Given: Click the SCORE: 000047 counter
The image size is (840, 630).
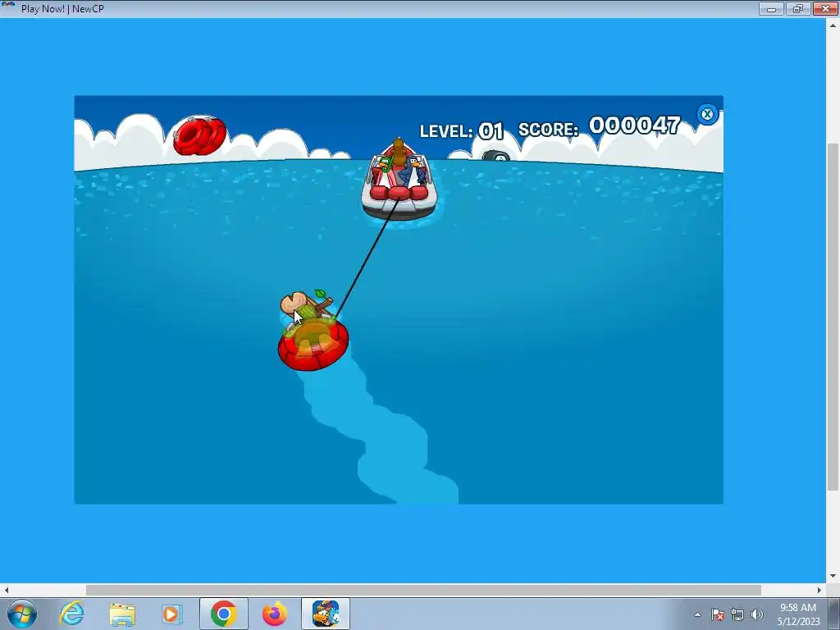Looking at the screenshot, I should tap(600, 127).
